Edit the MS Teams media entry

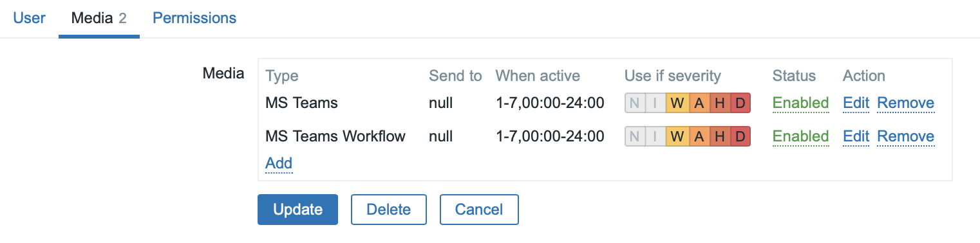coord(856,103)
